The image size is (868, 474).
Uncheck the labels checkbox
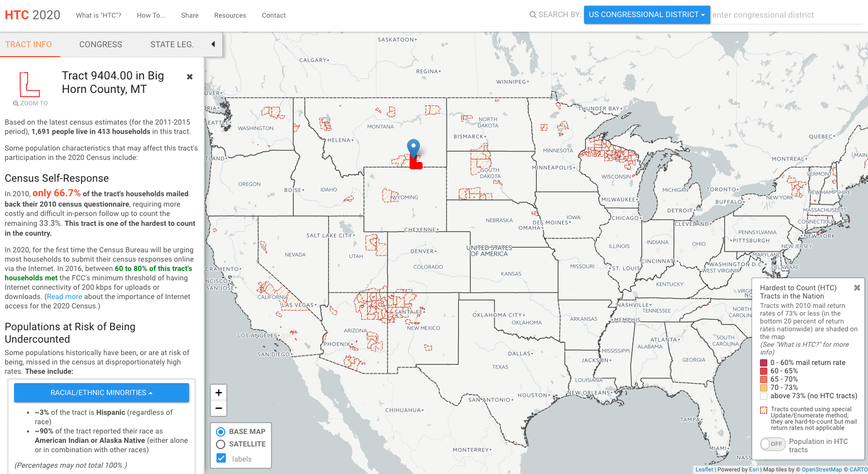pyautogui.click(x=221, y=458)
